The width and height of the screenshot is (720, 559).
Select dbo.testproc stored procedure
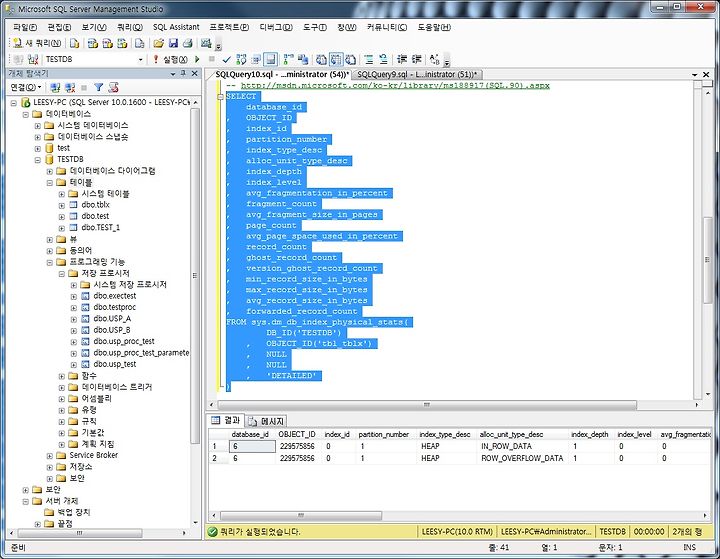click(x=115, y=307)
